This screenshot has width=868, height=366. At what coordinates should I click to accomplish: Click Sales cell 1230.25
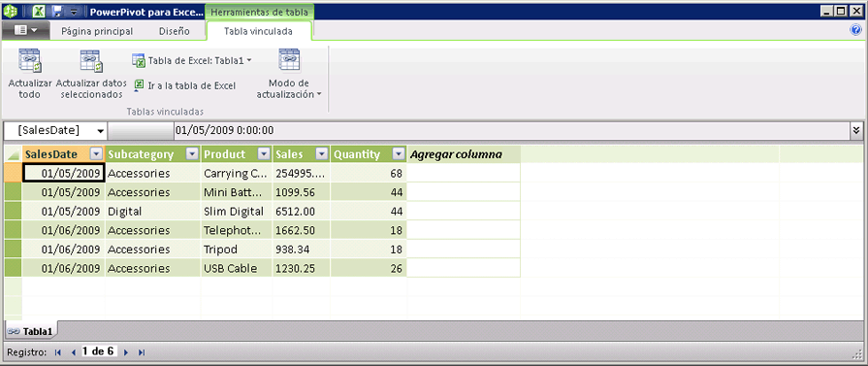[x=302, y=268]
